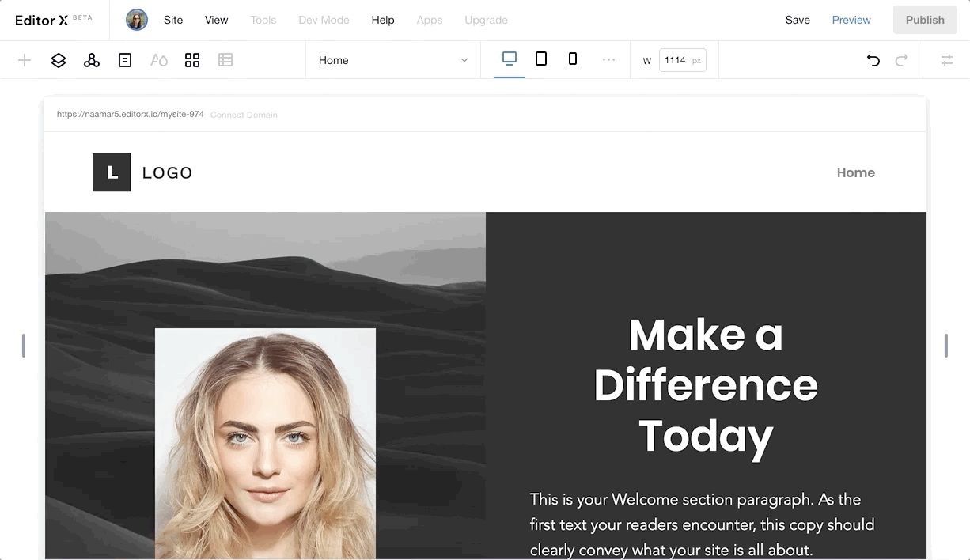Open the Content Manager table icon
The height and width of the screenshot is (560, 970).
[225, 60]
